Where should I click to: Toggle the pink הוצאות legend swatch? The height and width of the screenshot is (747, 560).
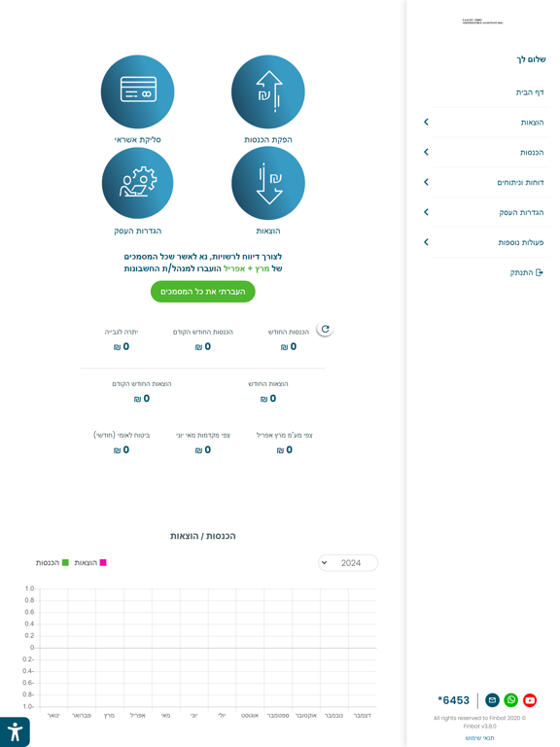point(103,562)
